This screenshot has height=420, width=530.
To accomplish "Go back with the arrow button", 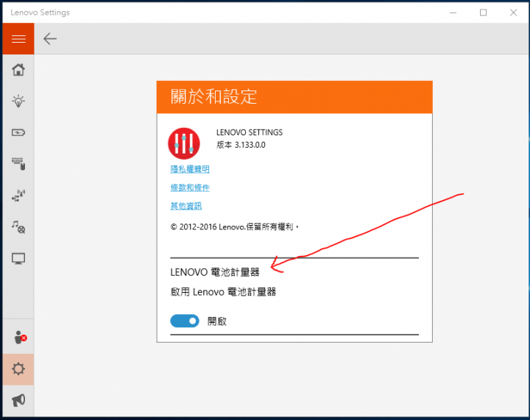I will (50, 39).
